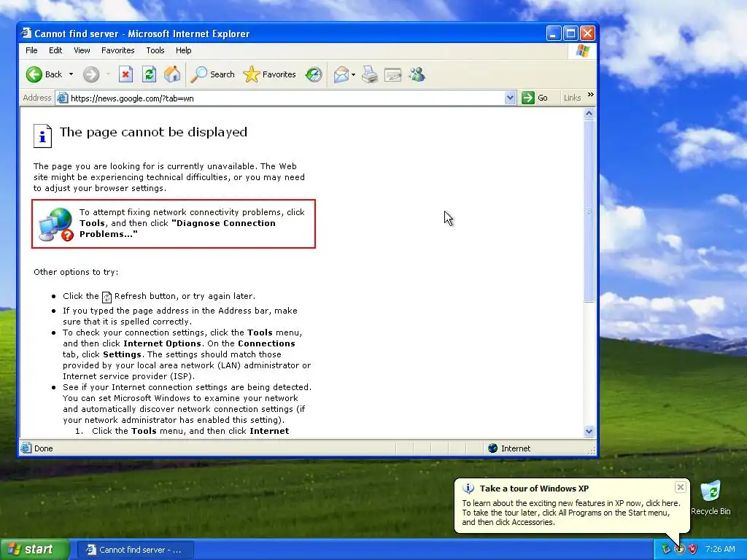The width and height of the screenshot is (747, 560).
Task: Click 'Other options to try:' text
Action: (x=76, y=273)
